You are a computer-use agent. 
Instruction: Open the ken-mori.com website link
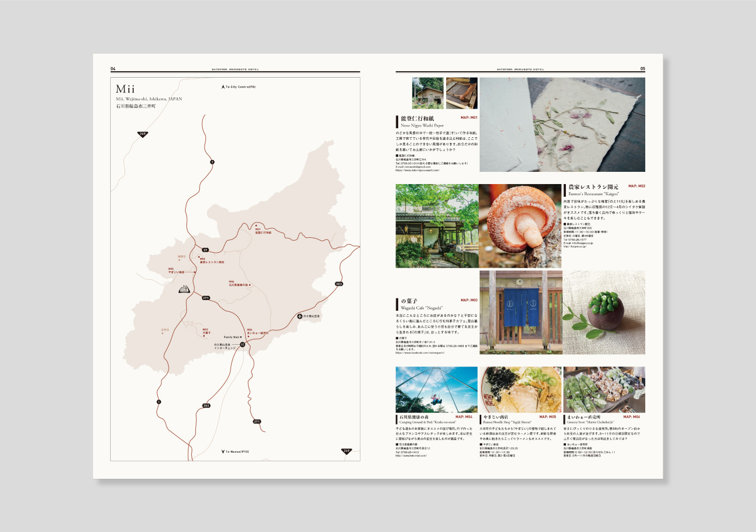411,456
